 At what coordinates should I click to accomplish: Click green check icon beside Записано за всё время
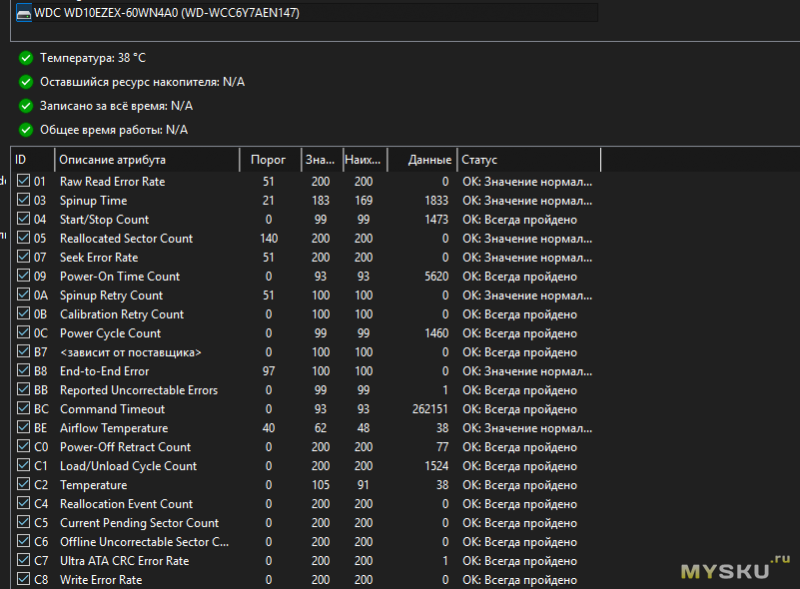[26, 106]
